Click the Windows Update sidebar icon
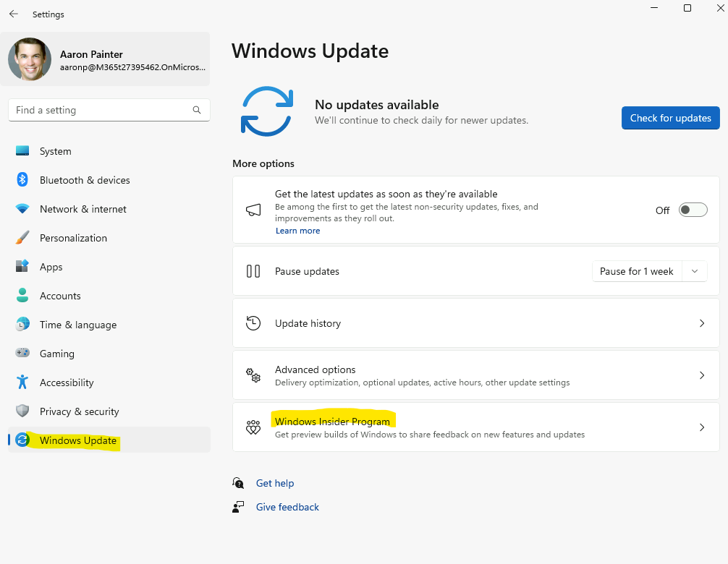The height and width of the screenshot is (564, 728). [x=22, y=440]
